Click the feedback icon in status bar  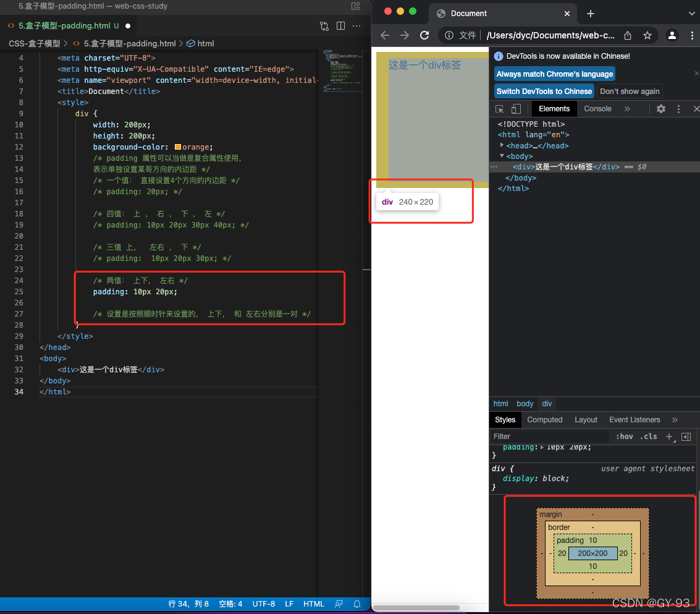339,603
